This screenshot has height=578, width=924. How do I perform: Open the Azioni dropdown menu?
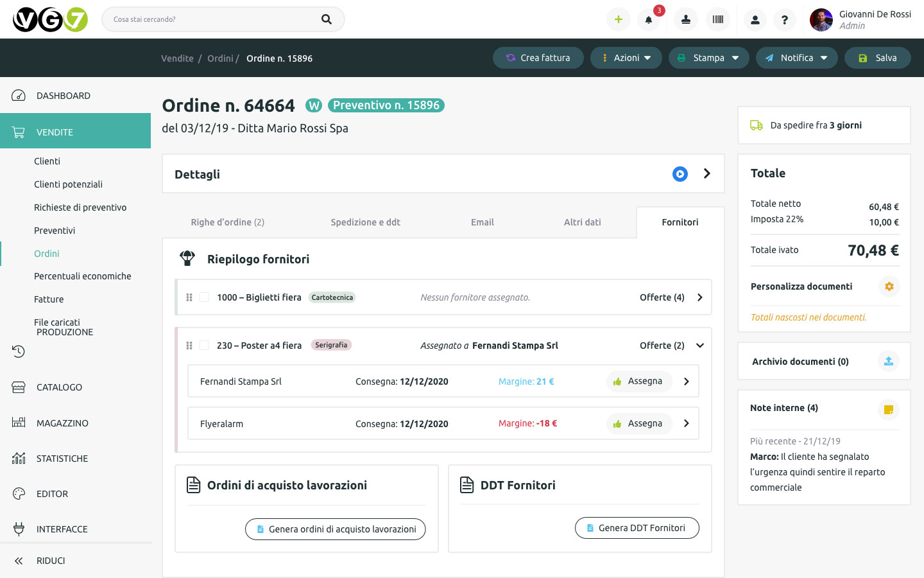(626, 58)
